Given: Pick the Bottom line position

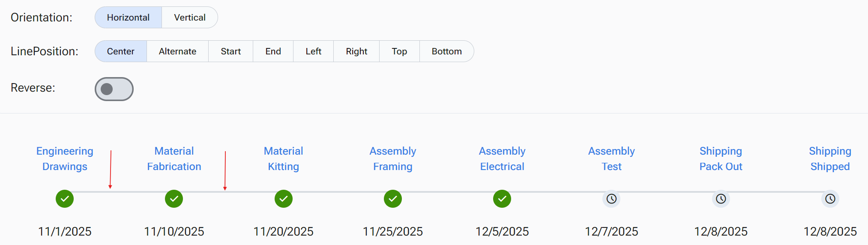Looking at the screenshot, I should [446, 51].
